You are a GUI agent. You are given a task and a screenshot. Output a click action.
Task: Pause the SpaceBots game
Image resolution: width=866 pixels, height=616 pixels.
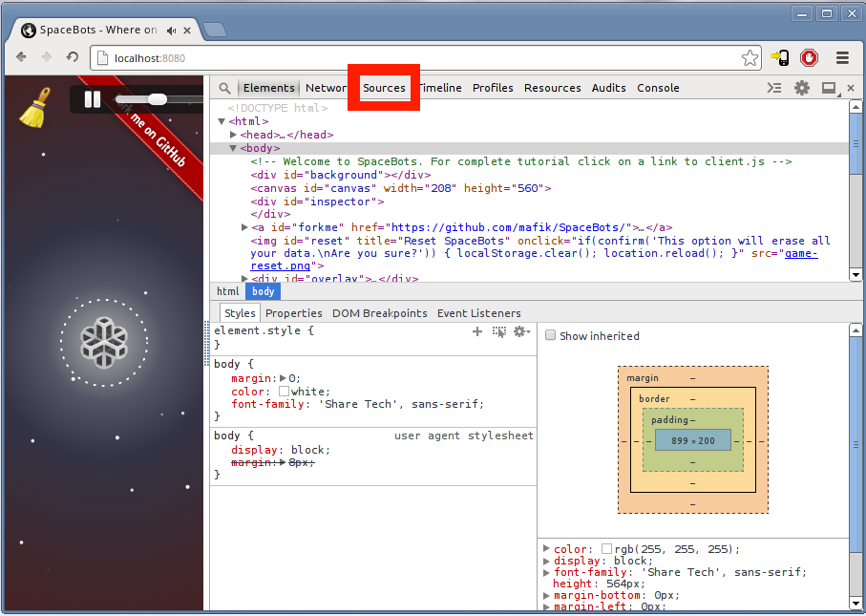pyautogui.click(x=93, y=99)
